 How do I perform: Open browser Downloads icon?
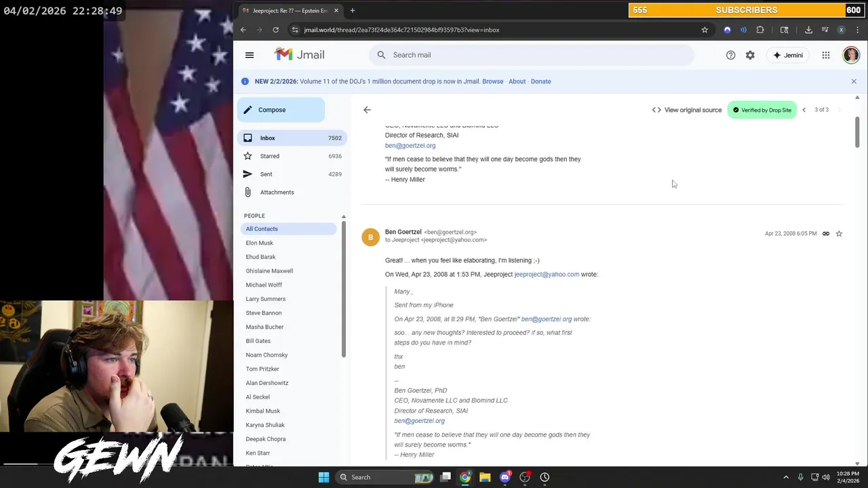point(808,30)
